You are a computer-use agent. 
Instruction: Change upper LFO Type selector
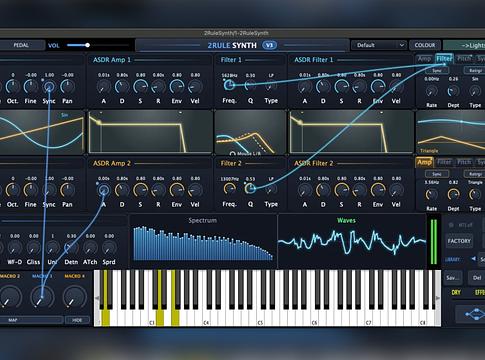tap(475, 91)
